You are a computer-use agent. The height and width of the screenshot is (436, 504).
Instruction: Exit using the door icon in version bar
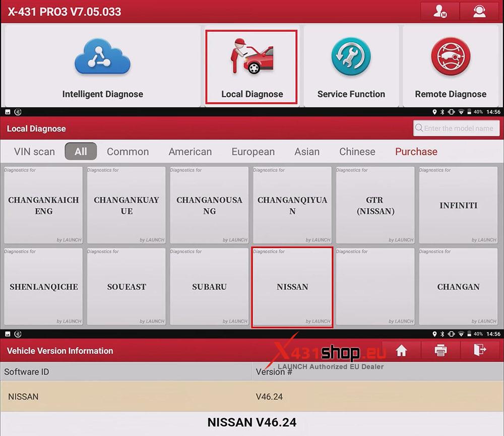tap(480, 350)
